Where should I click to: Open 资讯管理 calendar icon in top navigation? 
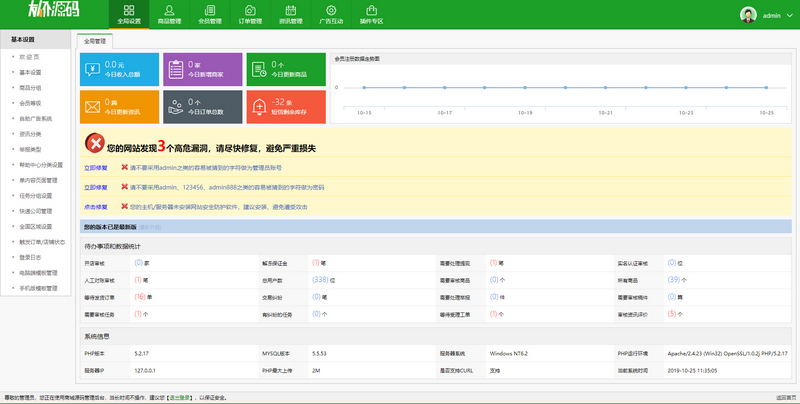[291, 10]
